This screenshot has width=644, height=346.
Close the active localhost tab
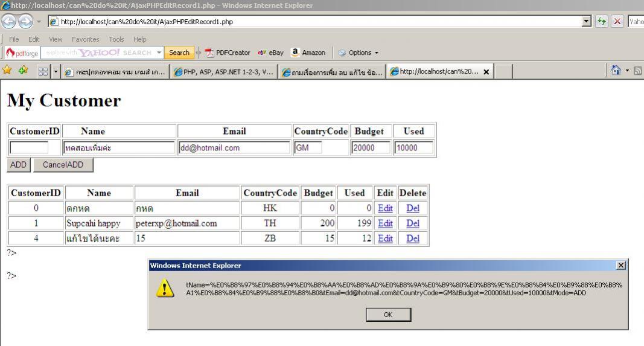click(x=486, y=72)
